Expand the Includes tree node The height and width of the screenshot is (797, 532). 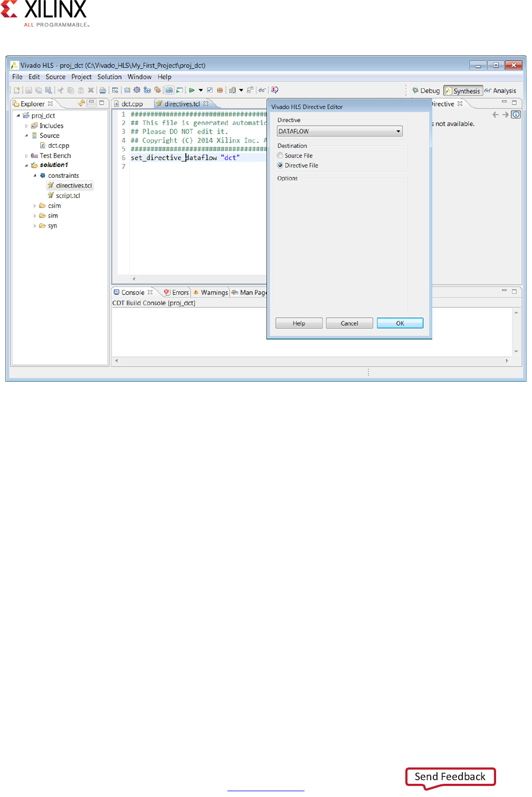tap(26, 126)
